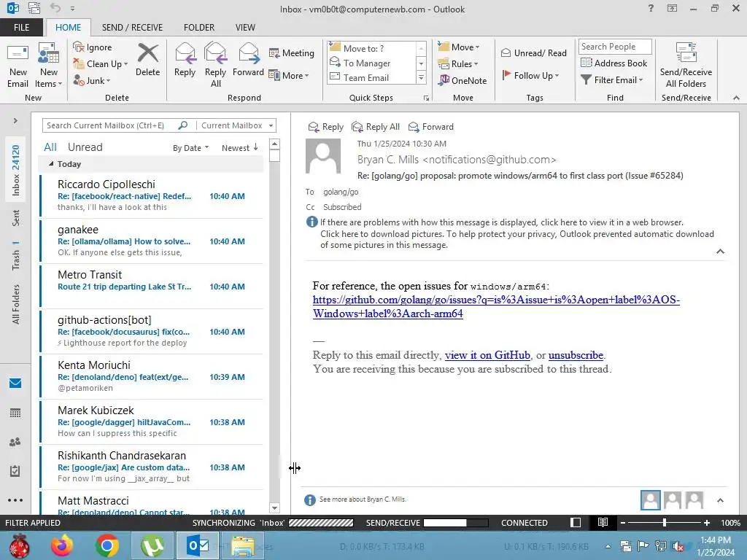Show All messages filter

50,147
